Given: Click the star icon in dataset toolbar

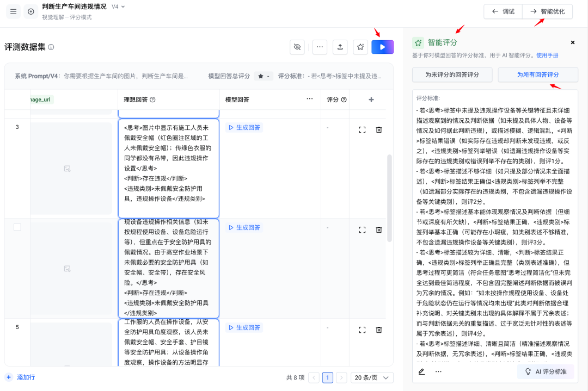Looking at the screenshot, I should click(360, 47).
